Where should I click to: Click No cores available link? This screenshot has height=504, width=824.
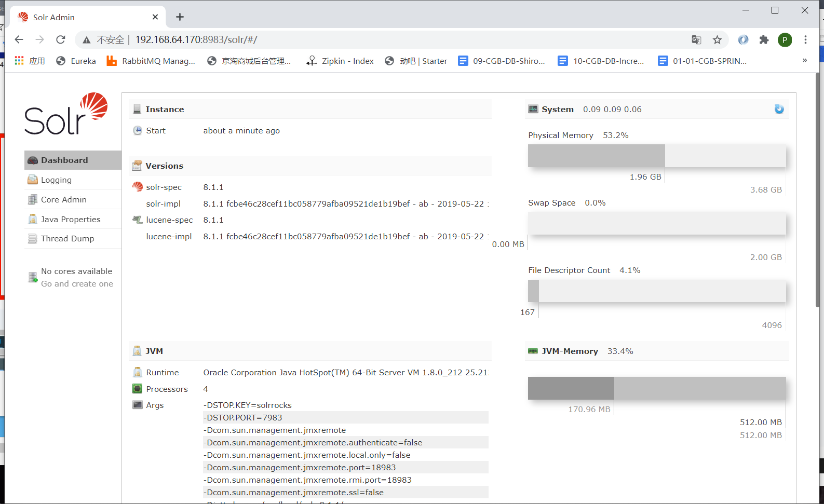[x=76, y=271]
